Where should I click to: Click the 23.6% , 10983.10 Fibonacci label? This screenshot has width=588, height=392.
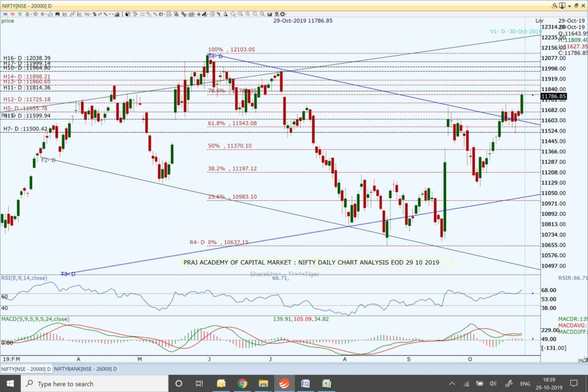click(x=233, y=197)
